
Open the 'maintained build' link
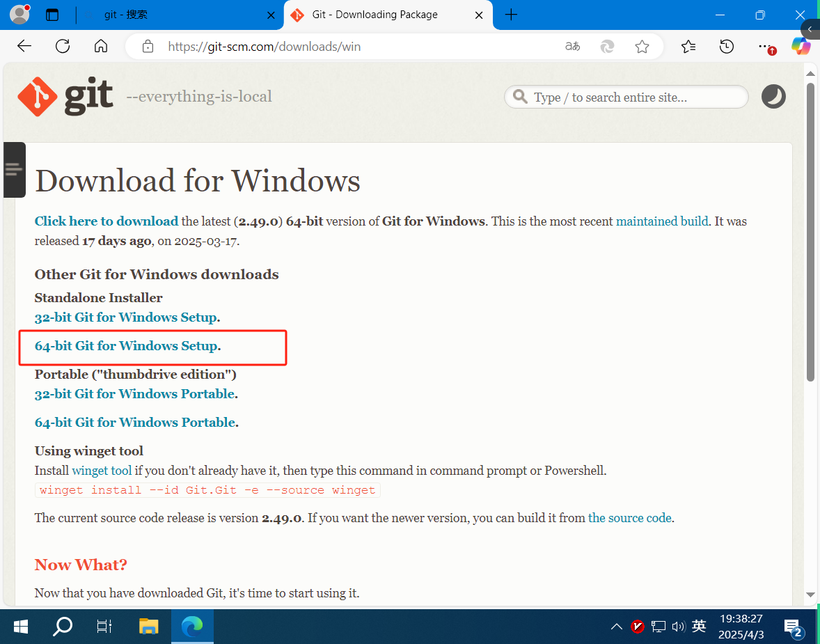point(662,221)
